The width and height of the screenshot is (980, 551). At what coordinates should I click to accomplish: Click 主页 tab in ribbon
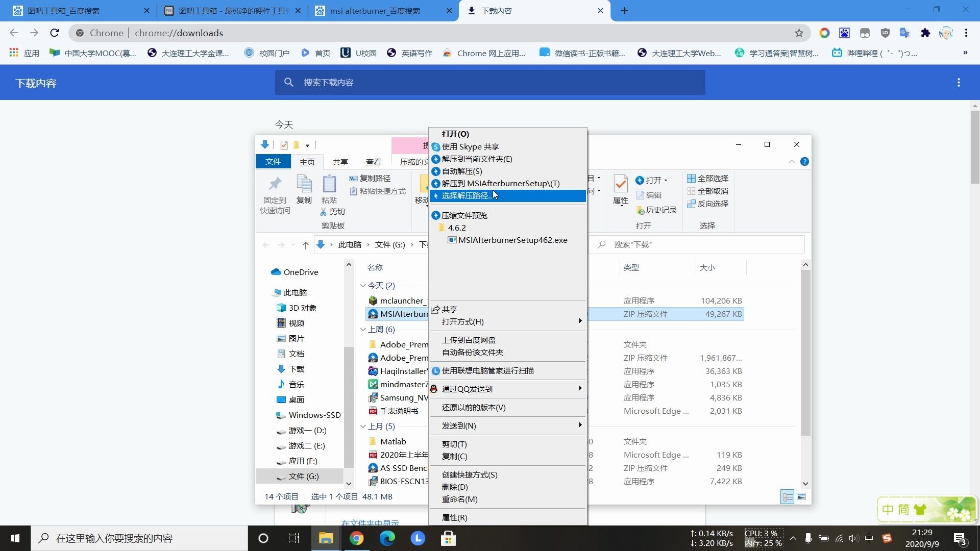click(307, 161)
